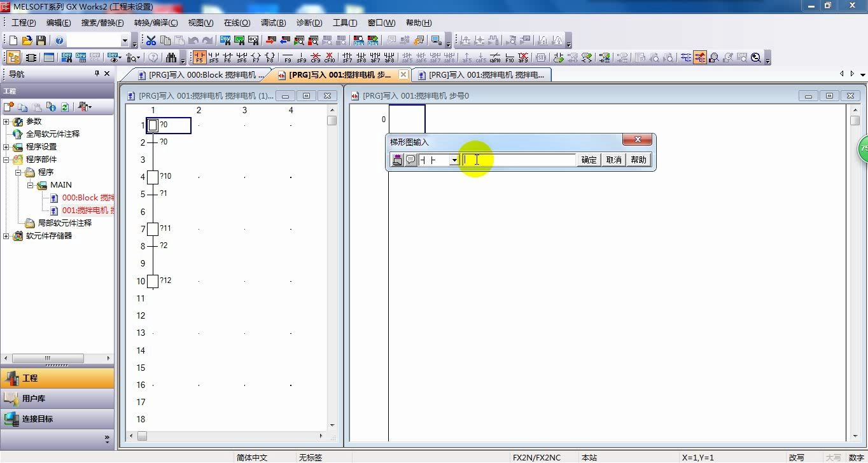Open the 转换/编译(C) menu

pos(156,22)
